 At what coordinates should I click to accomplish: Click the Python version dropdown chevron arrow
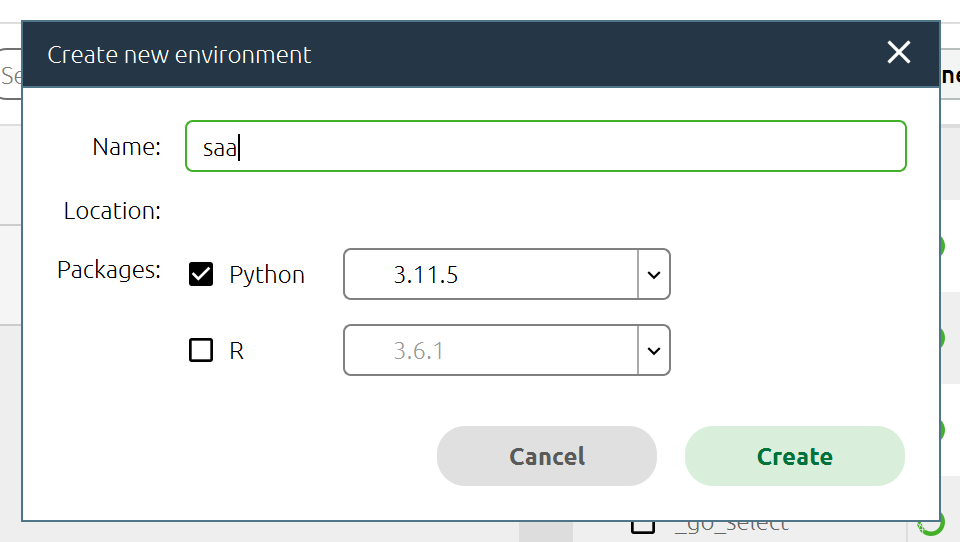(x=654, y=275)
